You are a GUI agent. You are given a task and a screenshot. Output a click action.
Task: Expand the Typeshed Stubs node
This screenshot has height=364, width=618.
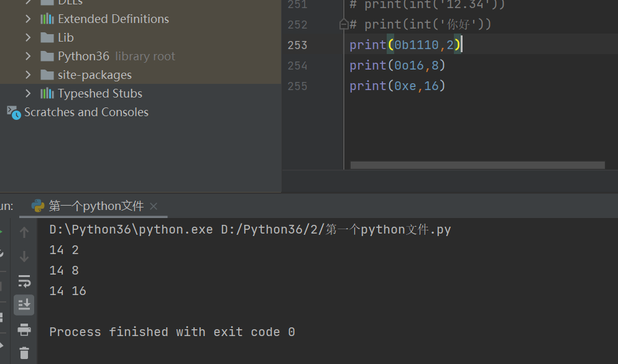[x=28, y=93]
